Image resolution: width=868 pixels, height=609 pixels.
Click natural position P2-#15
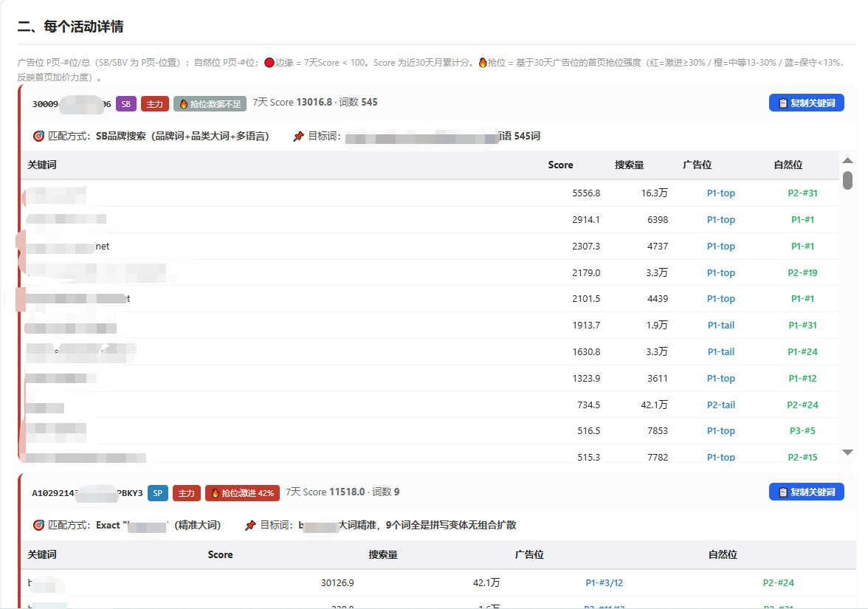coord(803,458)
